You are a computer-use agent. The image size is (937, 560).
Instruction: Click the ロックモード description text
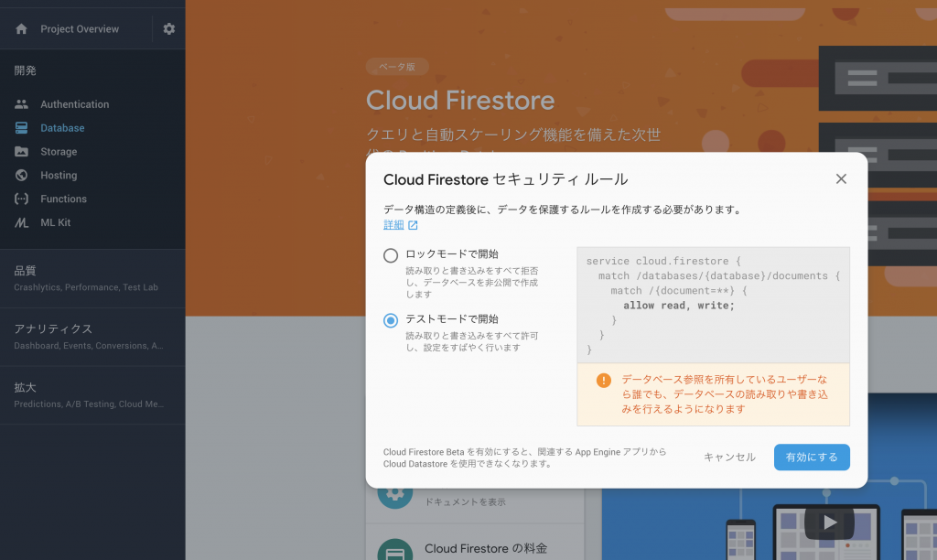coord(472,283)
